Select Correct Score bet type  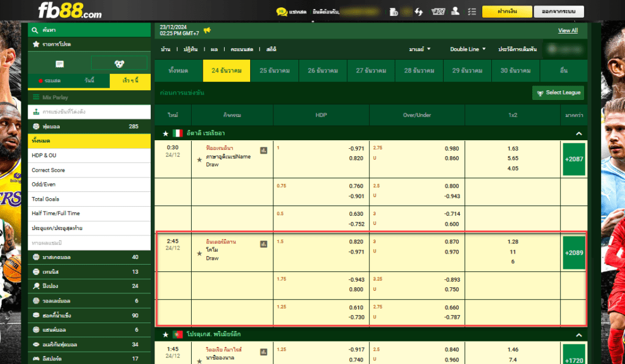[89, 170]
